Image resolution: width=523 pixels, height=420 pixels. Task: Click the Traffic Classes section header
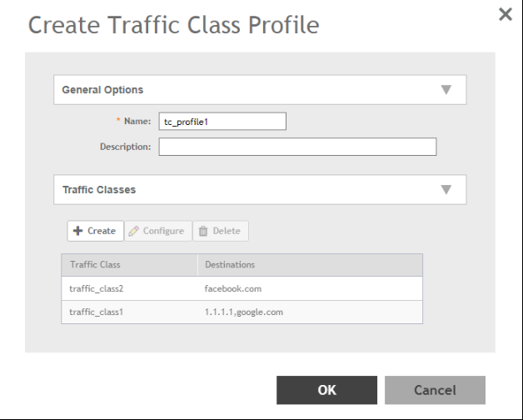coord(99,189)
